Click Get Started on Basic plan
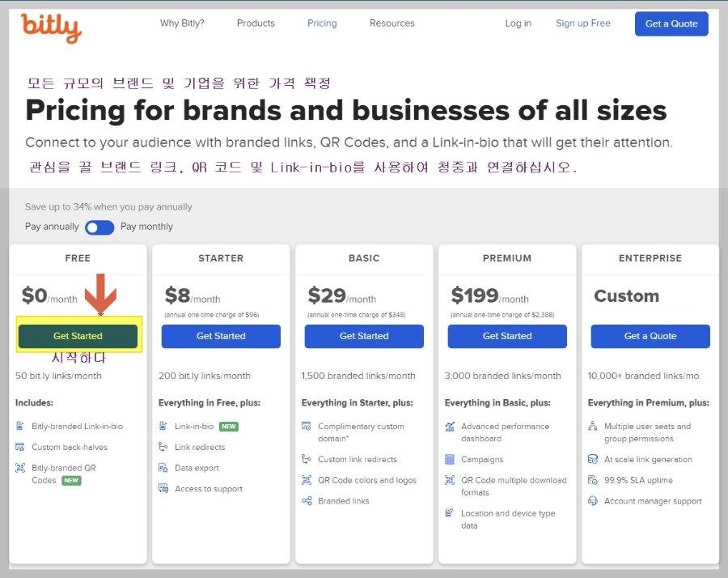Screen dimensions: 728x578 pos(364,336)
